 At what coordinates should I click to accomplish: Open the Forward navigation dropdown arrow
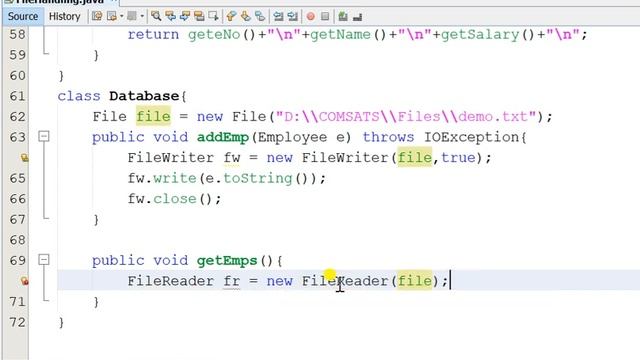pos(142,16)
